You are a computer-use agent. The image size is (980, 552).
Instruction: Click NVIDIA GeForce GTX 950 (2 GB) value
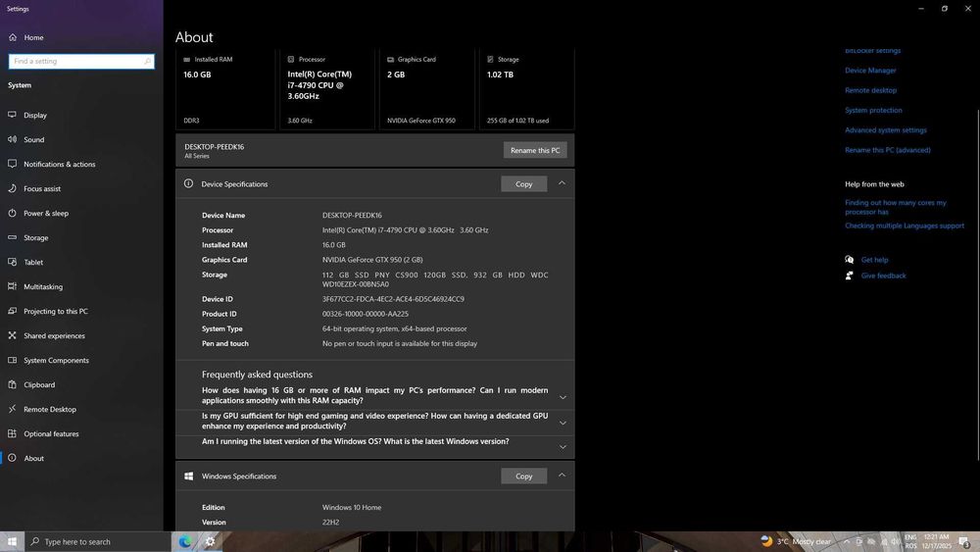[372, 260]
